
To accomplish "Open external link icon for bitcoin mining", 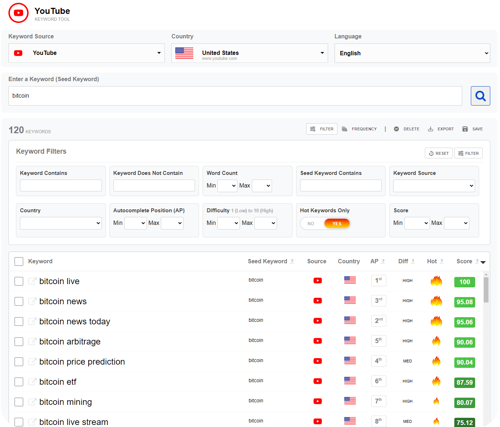I will click(32, 402).
